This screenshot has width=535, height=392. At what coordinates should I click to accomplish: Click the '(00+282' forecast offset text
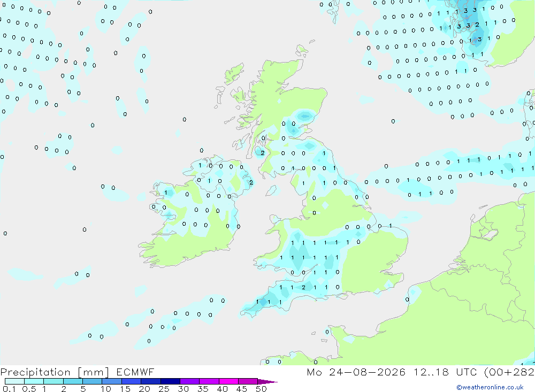509,372
